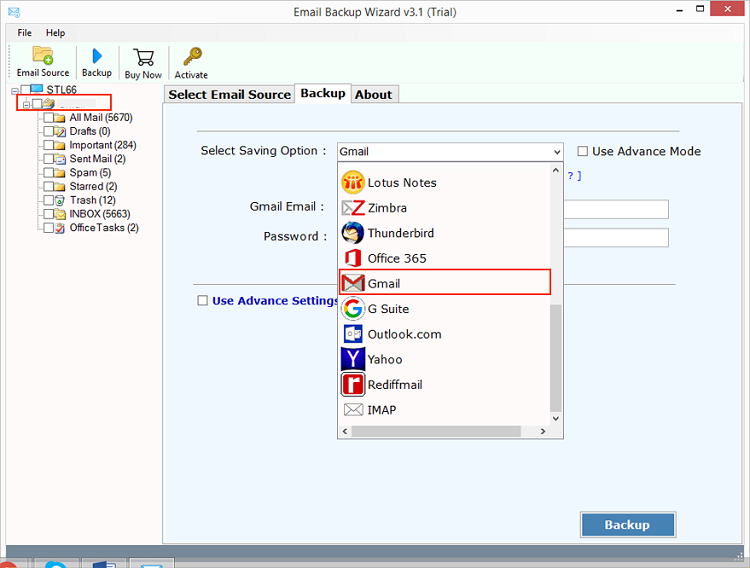Click the '? ]' help link
The height and width of the screenshot is (568, 750).
pos(574,176)
